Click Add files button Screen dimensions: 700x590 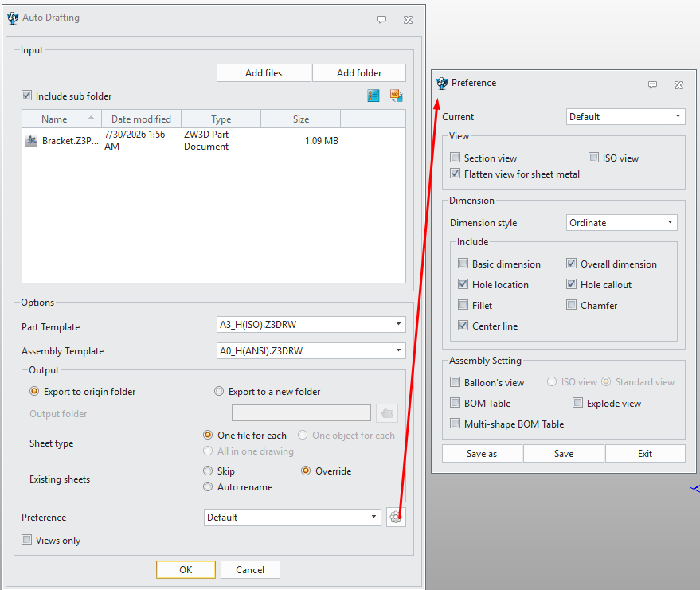tap(264, 73)
